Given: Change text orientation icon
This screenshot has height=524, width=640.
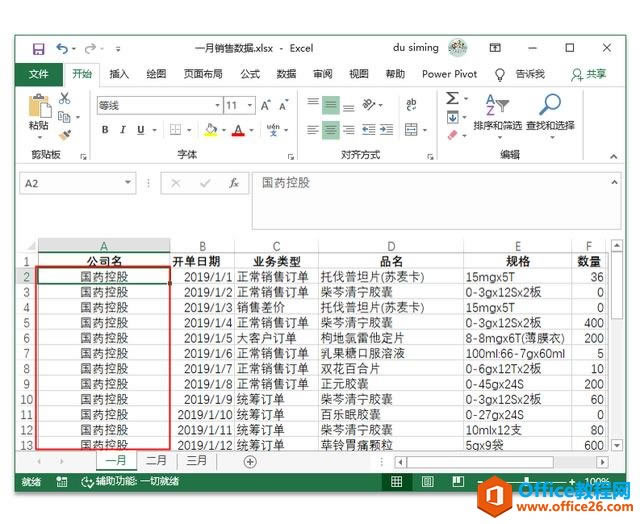Looking at the screenshot, I should [x=369, y=105].
